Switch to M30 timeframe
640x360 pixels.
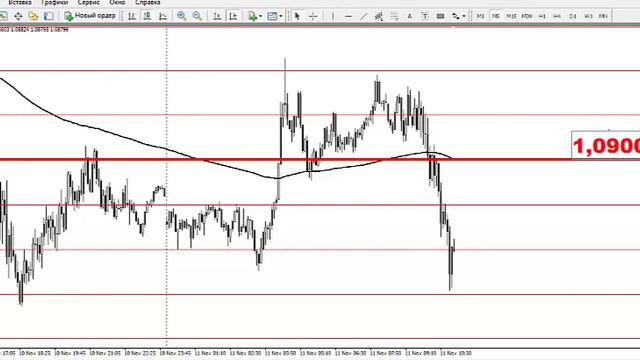527,16
